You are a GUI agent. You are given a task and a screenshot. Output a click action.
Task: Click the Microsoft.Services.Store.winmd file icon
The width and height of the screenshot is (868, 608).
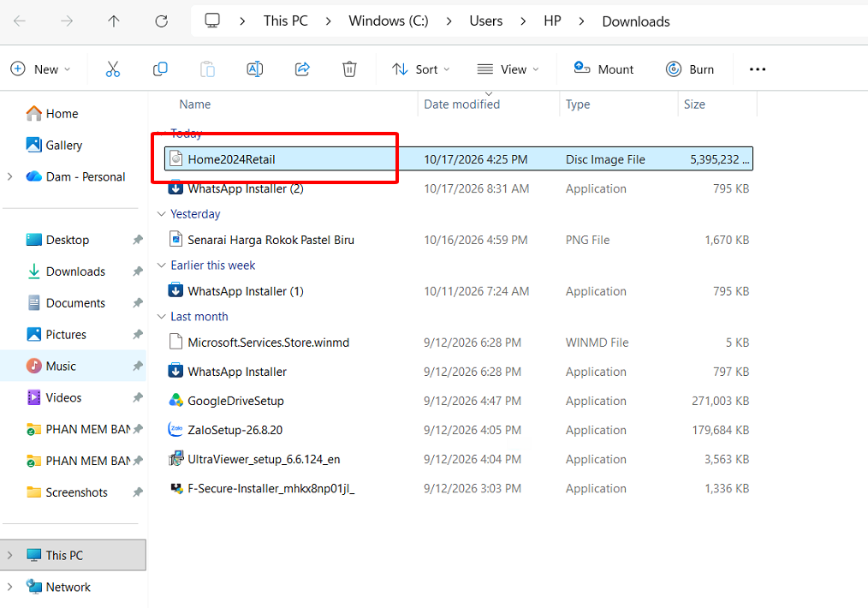(x=175, y=342)
